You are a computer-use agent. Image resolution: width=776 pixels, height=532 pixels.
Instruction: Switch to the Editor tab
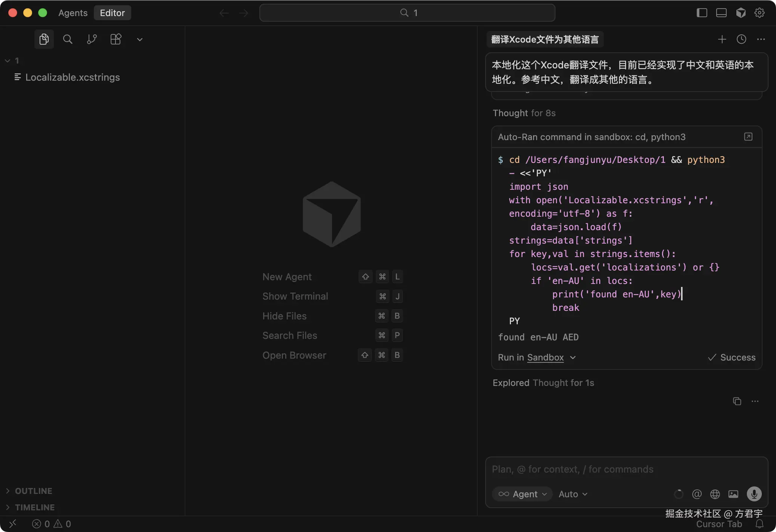pyautogui.click(x=112, y=12)
